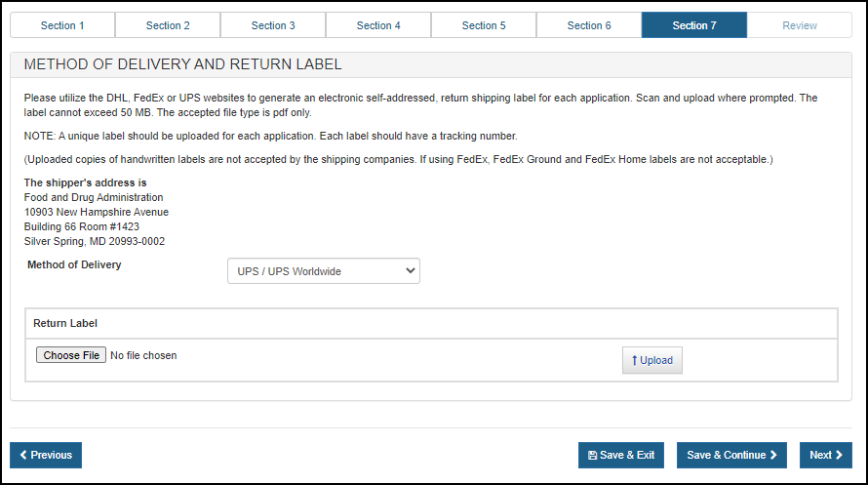Click the Method of Delivery and Return Label heading
Screen dimensions: 868x485
tap(182, 65)
